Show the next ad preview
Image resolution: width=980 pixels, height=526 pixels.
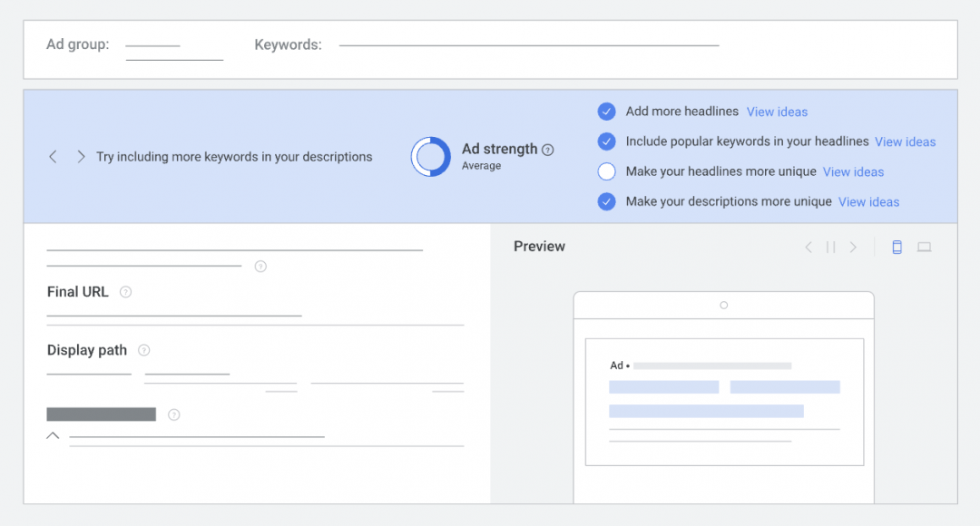coord(853,247)
